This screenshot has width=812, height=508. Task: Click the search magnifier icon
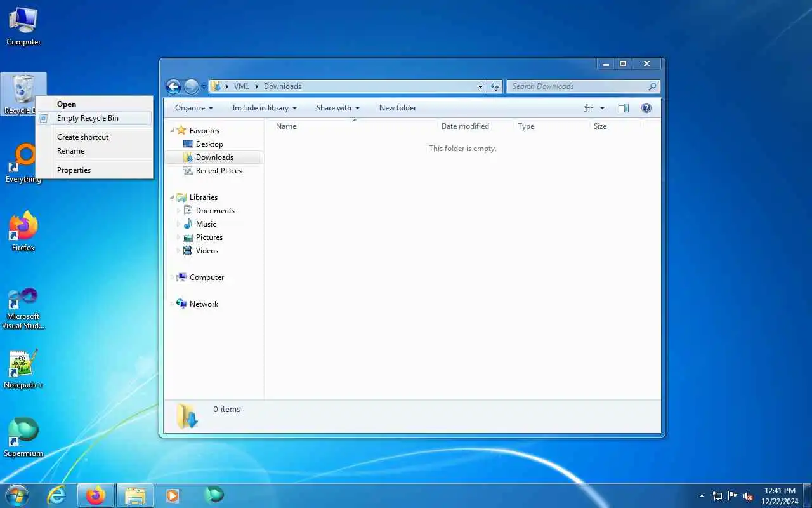pos(652,86)
